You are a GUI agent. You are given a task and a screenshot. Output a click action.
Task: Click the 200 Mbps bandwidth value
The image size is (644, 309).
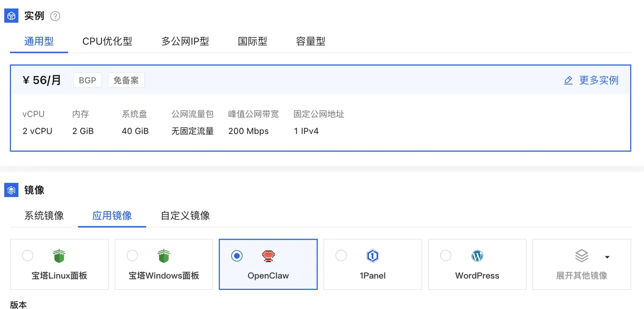coord(248,132)
